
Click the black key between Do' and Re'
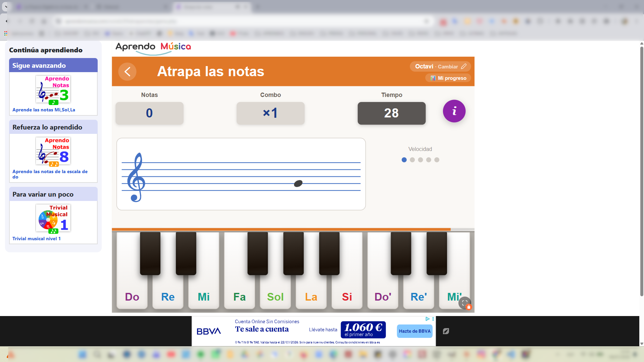(401, 253)
